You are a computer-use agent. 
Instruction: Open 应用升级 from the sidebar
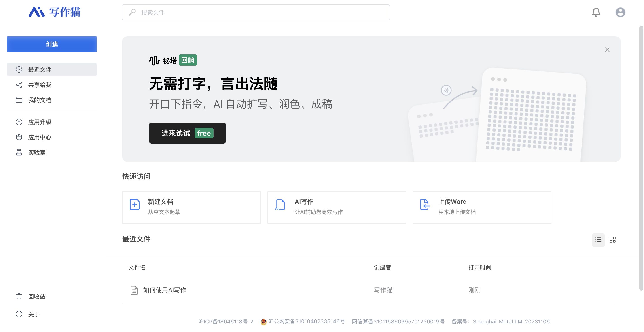tap(40, 122)
